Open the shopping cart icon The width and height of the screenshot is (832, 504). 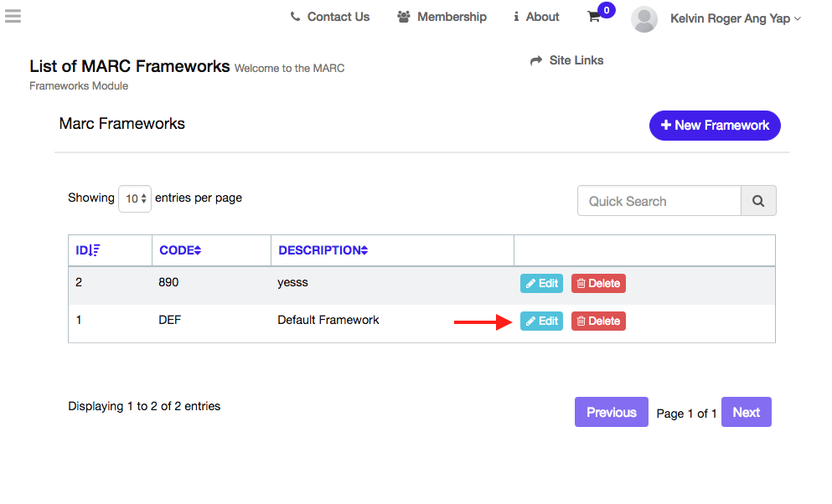[x=594, y=17]
